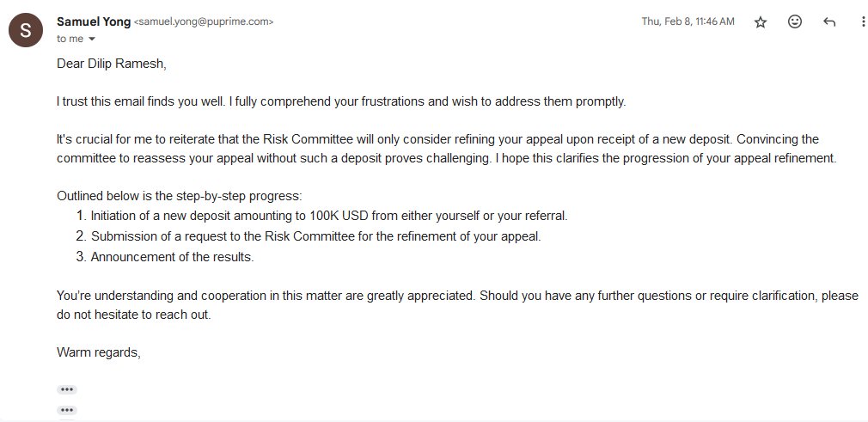Add an emoji reaction to the email
This screenshot has width=868, height=422.
(795, 21)
